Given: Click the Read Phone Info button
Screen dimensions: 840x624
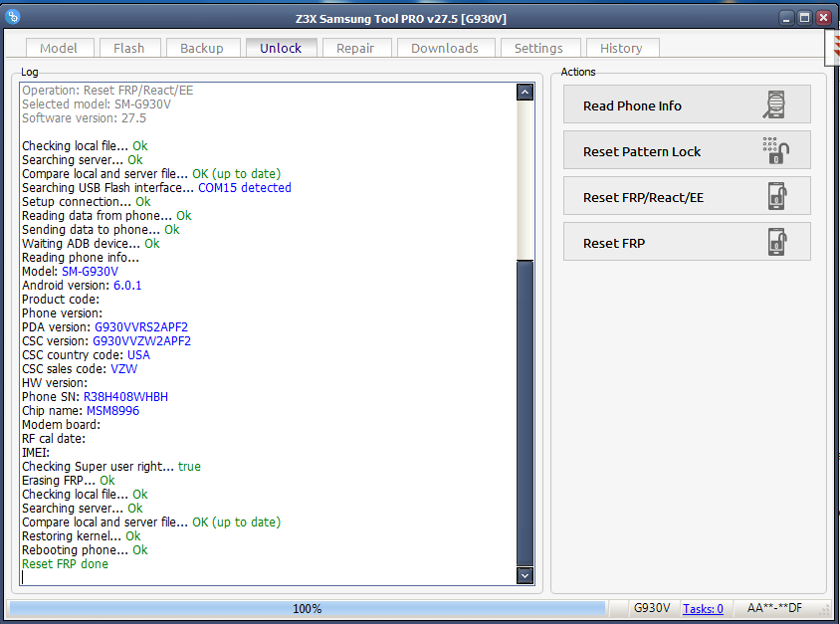Looking at the screenshot, I should (687, 104).
